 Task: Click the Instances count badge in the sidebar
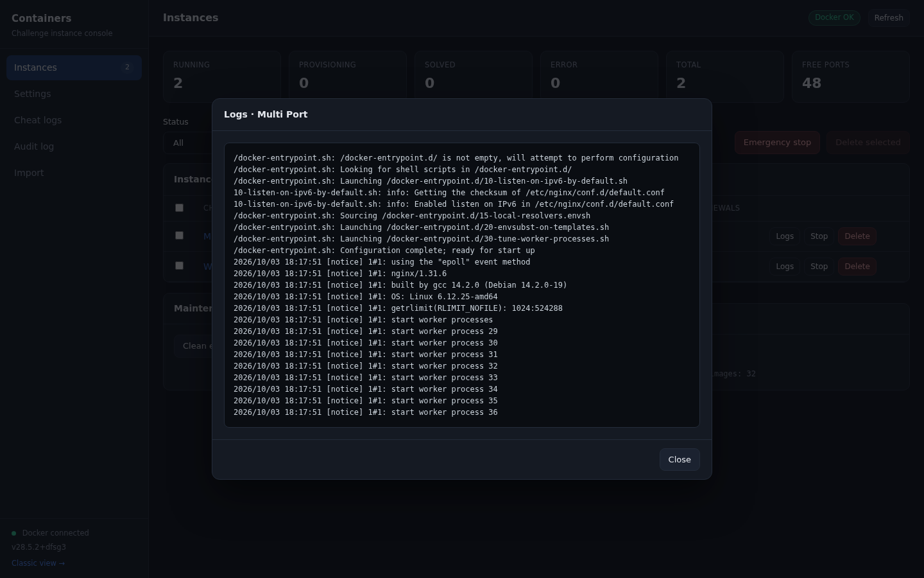point(127,67)
